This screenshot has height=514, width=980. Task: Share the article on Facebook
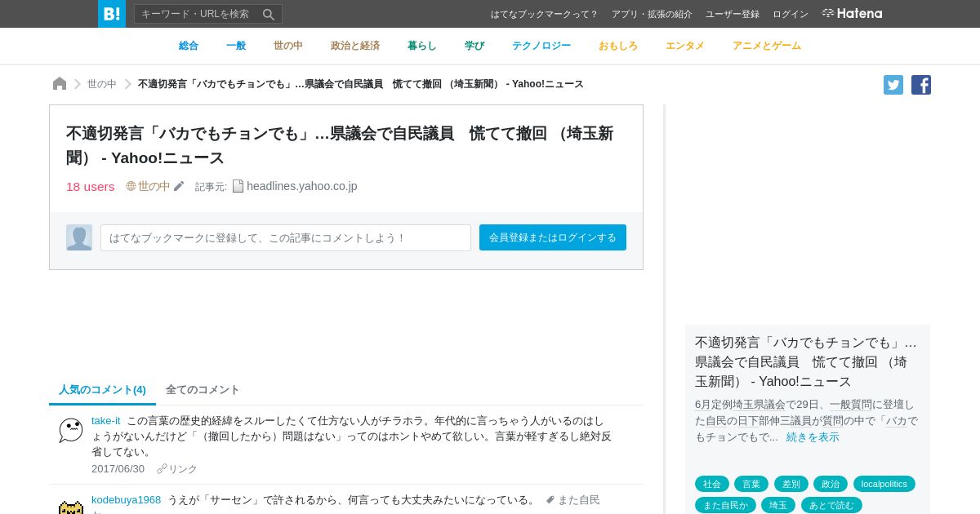tap(921, 85)
